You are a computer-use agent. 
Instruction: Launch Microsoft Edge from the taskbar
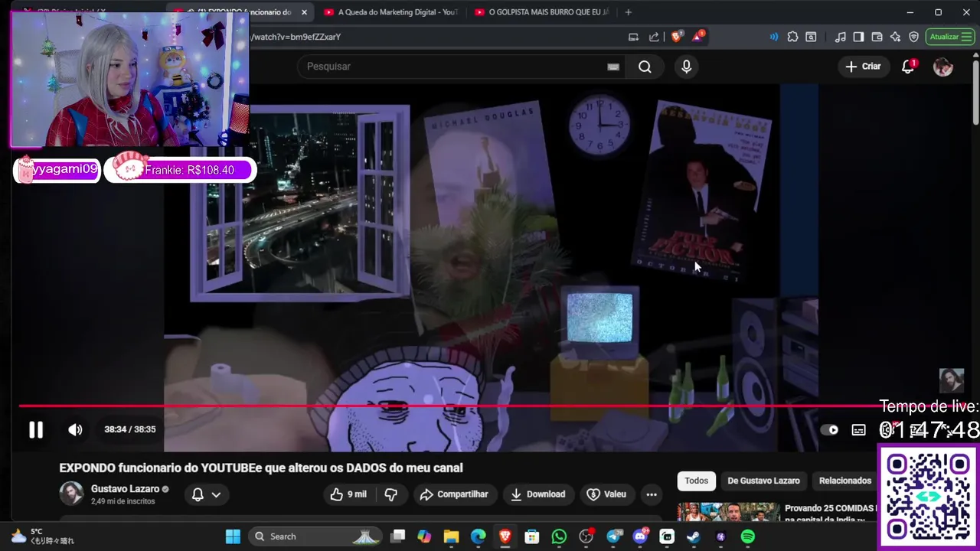[478, 536]
